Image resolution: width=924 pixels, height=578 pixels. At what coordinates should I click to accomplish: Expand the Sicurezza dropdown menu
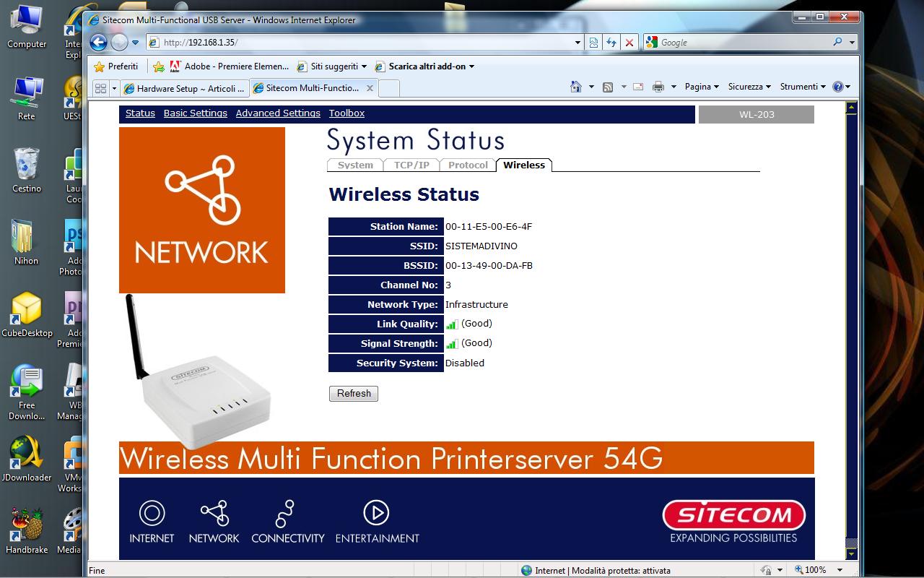coord(749,87)
